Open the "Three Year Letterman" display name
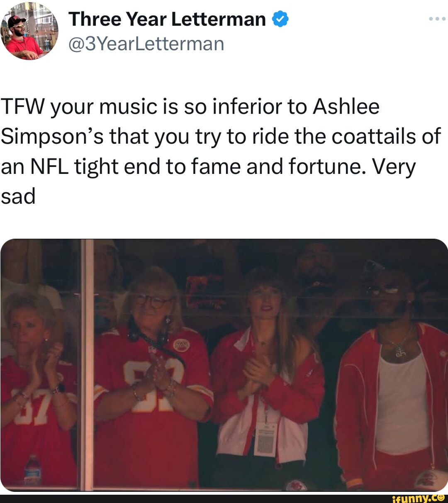Viewport: 448px width, 503px height. tap(167, 19)
